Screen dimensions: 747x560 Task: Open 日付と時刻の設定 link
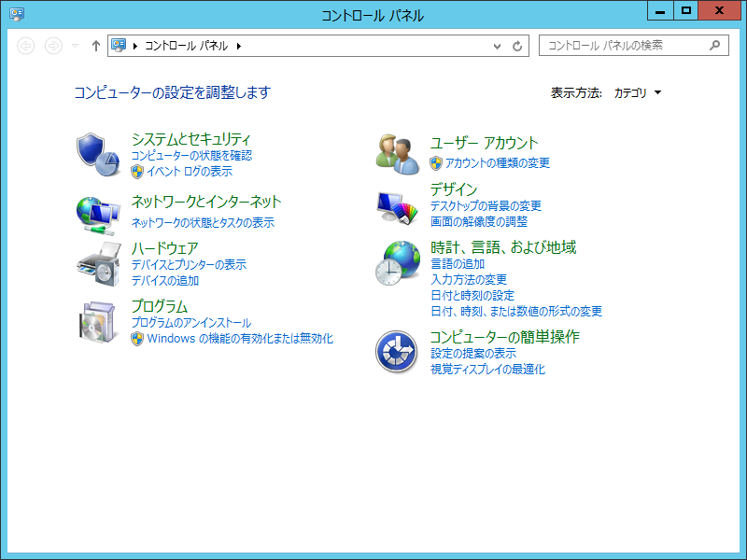click(x=472, y=295)
